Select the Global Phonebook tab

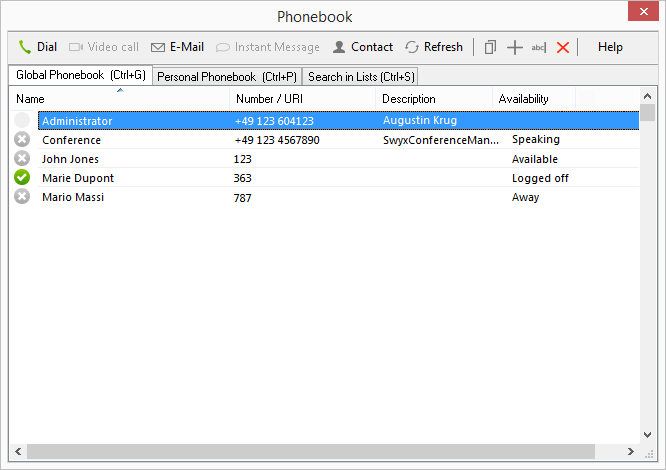point(80,76)
